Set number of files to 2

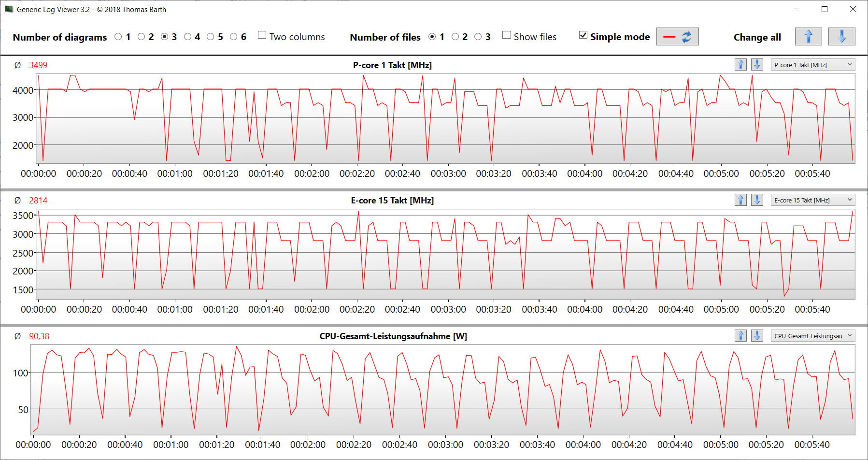(455, 37)
